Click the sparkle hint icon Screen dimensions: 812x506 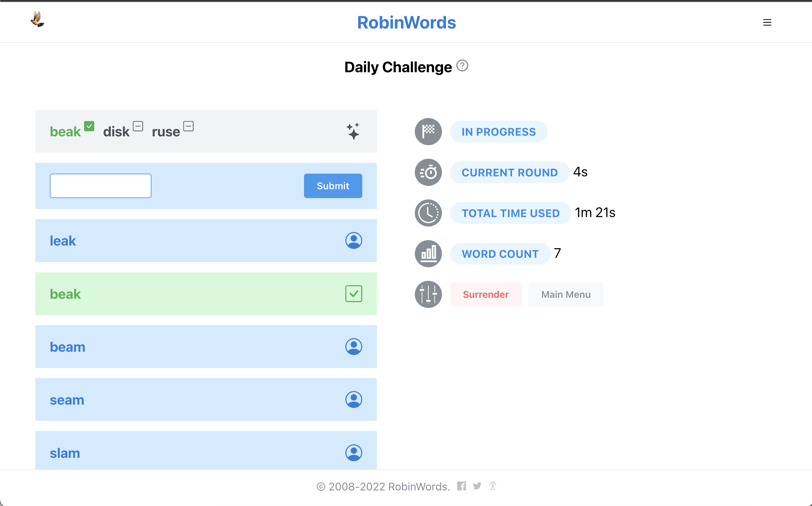(x=353, y=131)
